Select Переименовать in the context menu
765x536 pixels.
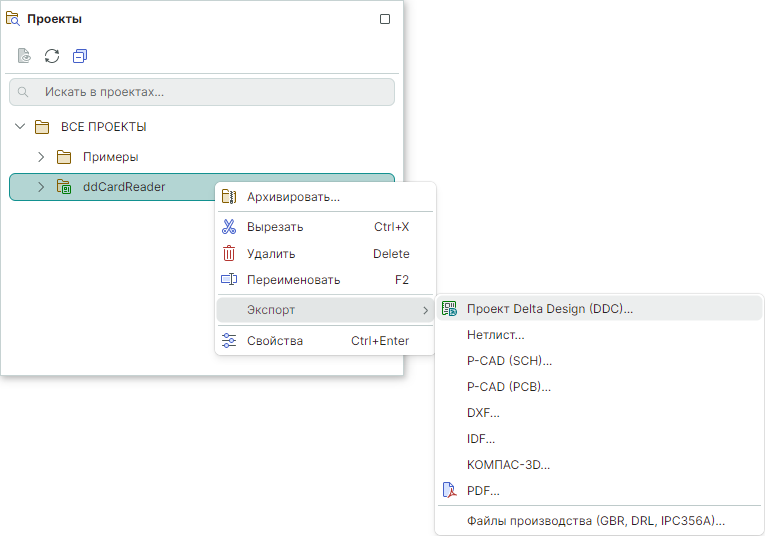coord(293,280)
